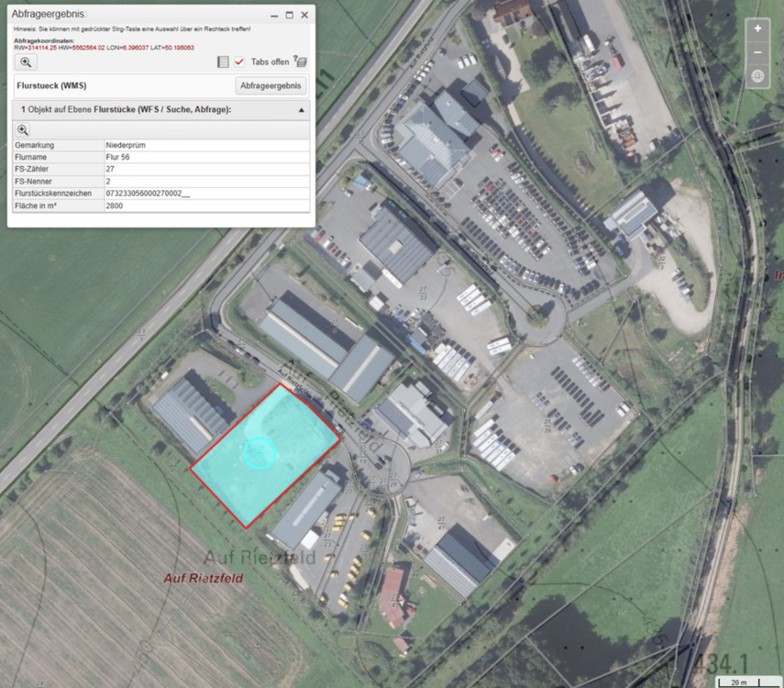Click the table list icon beside the checkbox
784x688 pixels.
(x=223, y=61)
